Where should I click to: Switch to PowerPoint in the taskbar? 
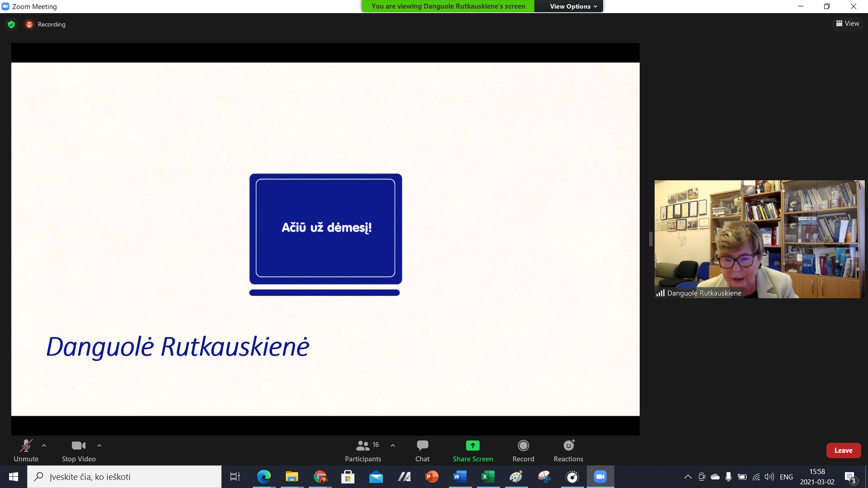(432, 477)
